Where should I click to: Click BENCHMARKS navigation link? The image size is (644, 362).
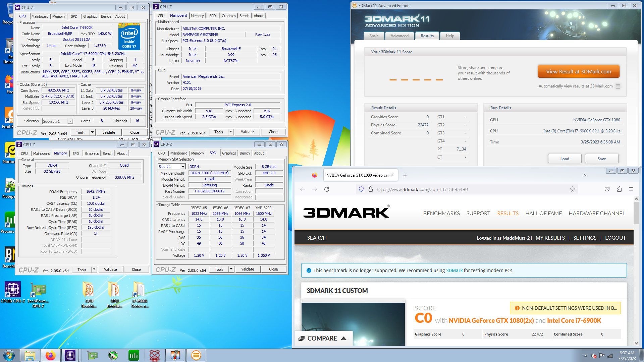pos(441,213)
